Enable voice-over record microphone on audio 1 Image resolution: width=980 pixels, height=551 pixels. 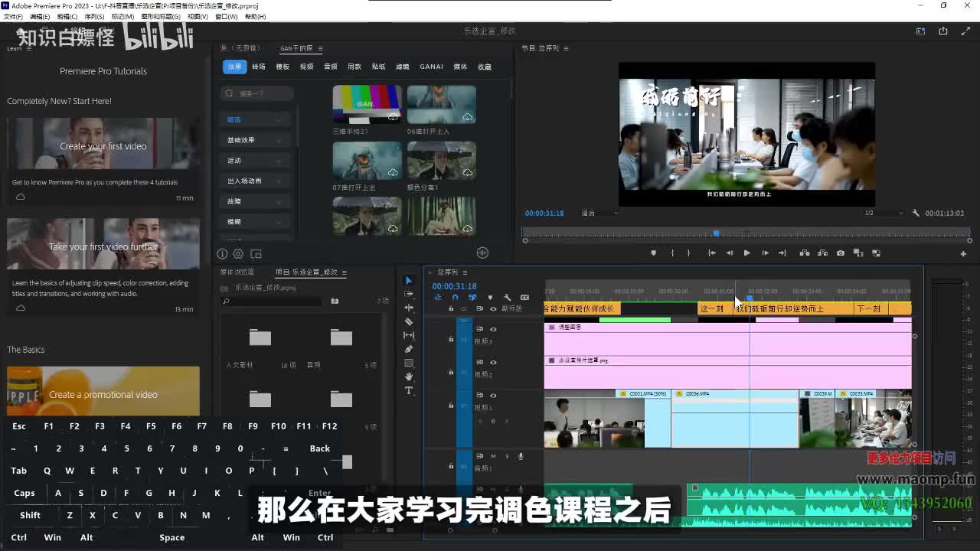(521, 456)
